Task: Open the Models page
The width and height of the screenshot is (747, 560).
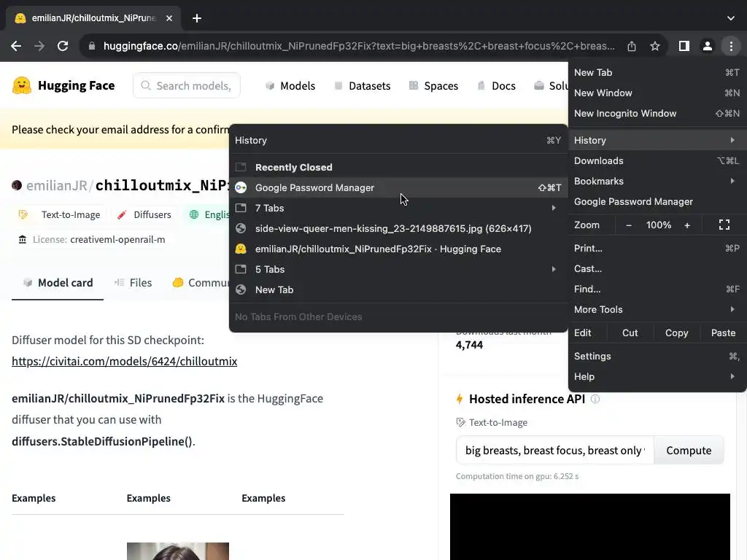Action: pos(290,86)
